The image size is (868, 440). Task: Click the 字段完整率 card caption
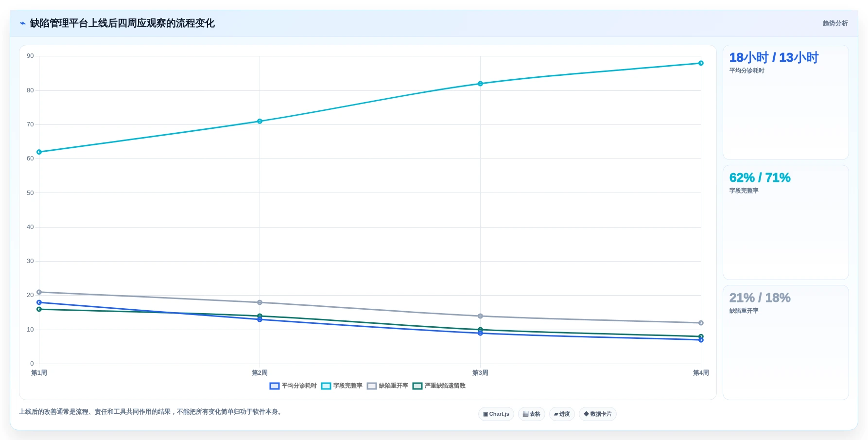pos(744,191)
